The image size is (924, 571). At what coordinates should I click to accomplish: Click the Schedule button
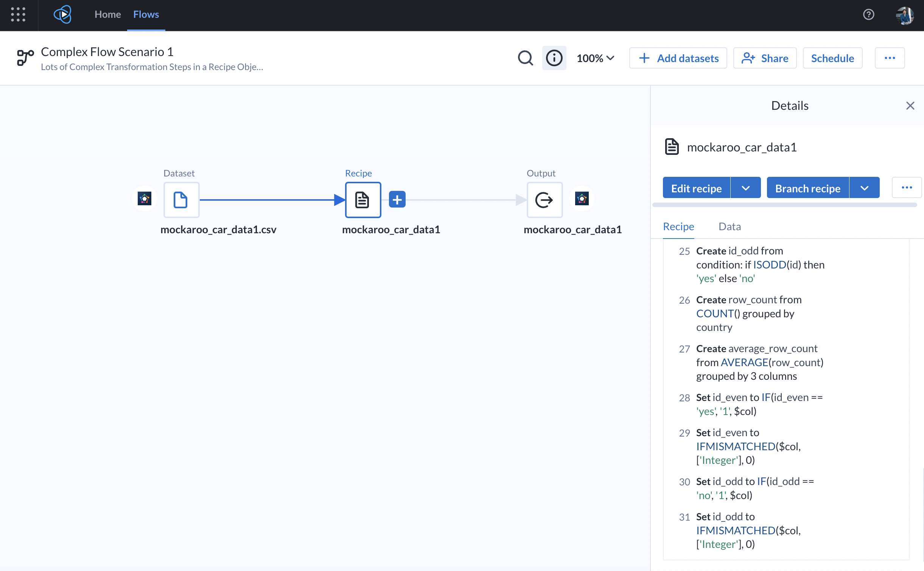(x=832, y=58)
